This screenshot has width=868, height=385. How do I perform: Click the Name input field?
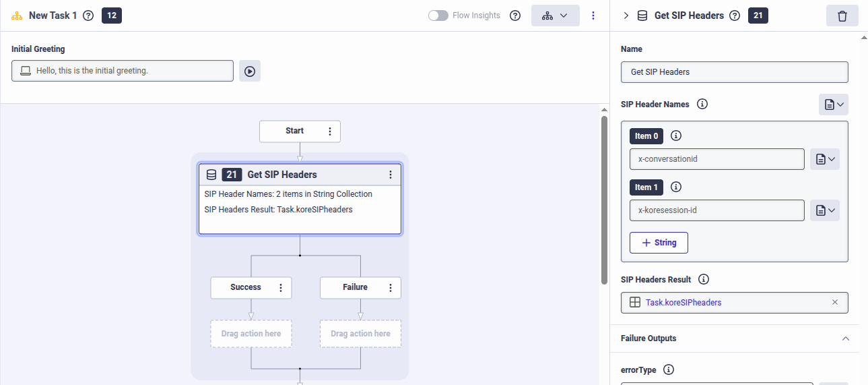[x=734, y=72]
